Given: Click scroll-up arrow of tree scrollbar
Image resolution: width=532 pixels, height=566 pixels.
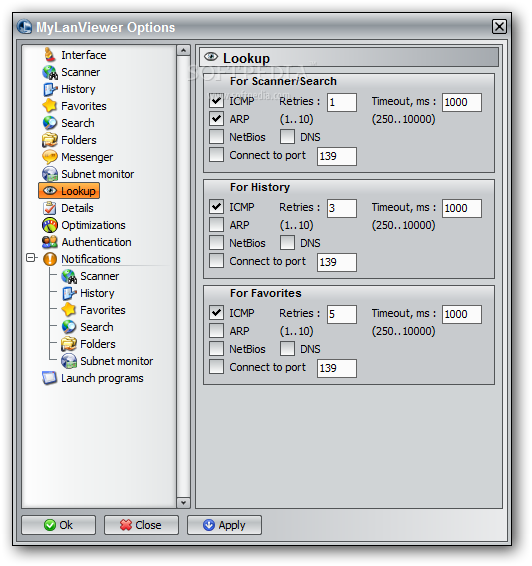Looking at the screenshot, I should click(x=183, y=51).
